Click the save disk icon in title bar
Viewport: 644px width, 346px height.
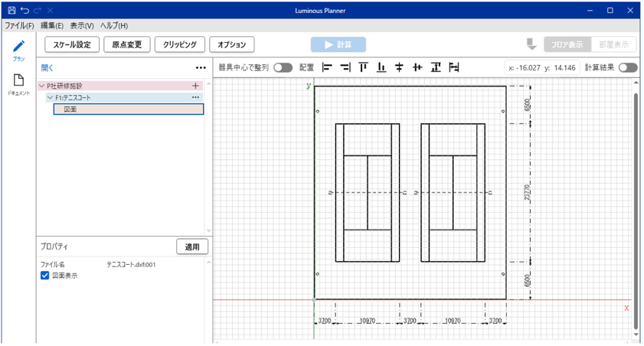pos(11,11)
